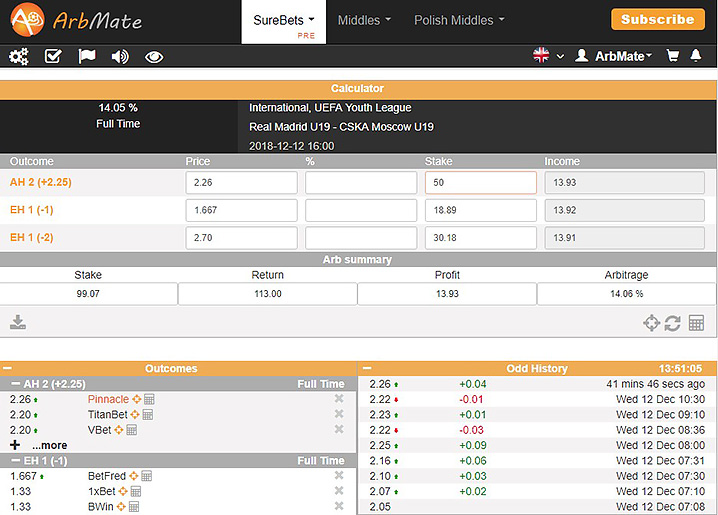Image resolution: width=718 pixels, height=515 pixels.
Task: Click the calculator icon beside refresh
Action: pyautogui.click(x=696, y=323)
